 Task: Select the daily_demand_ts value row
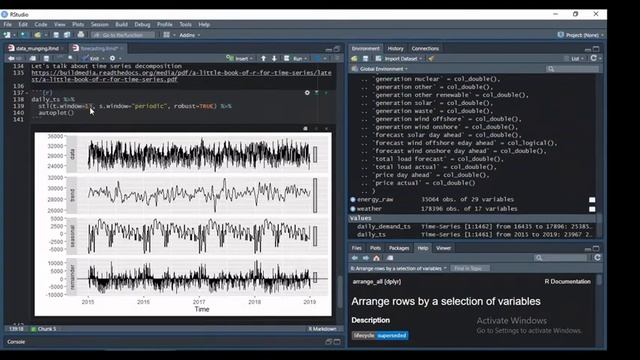pyautogui.click(x=473, y=227)
